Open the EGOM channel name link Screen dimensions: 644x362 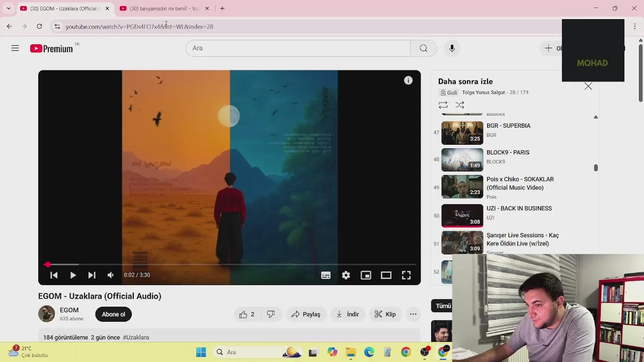tap(69, 310)
